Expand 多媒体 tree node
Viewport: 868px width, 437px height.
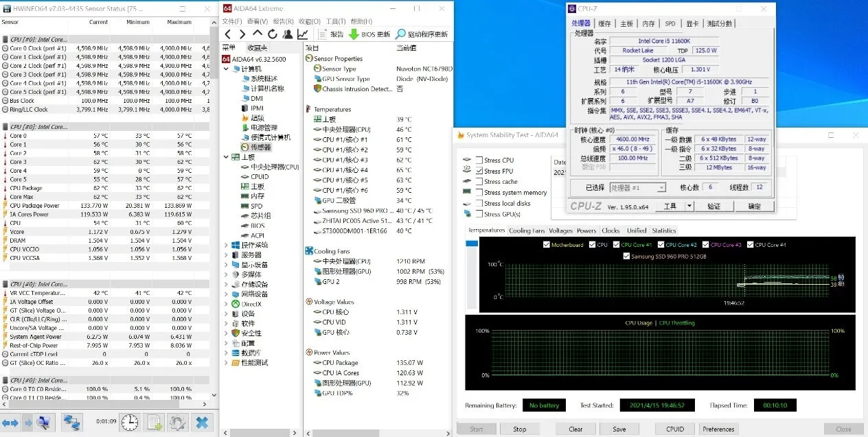pyautogui.click(x=227, y=274)
